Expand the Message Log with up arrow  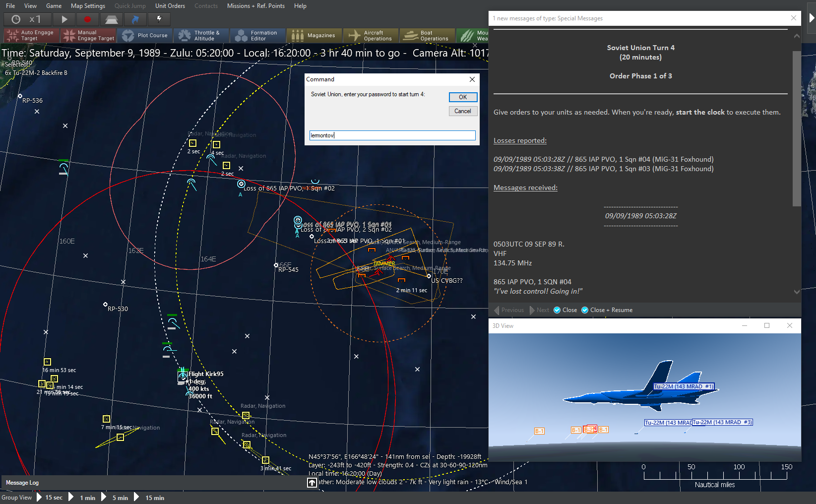coord(312,483)
